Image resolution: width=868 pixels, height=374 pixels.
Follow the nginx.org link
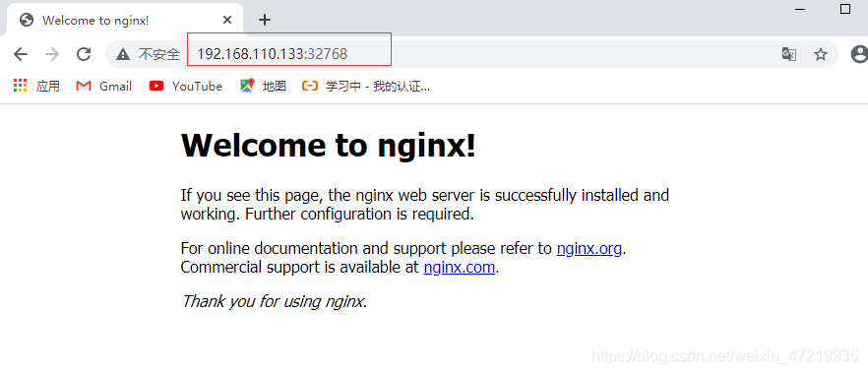tap(589, 248)
